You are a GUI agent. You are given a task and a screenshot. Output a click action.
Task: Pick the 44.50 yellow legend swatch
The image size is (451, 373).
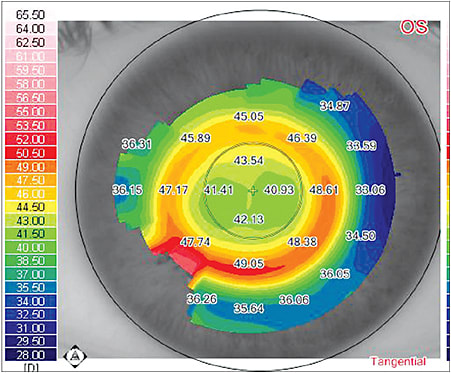tap(31, 207)
